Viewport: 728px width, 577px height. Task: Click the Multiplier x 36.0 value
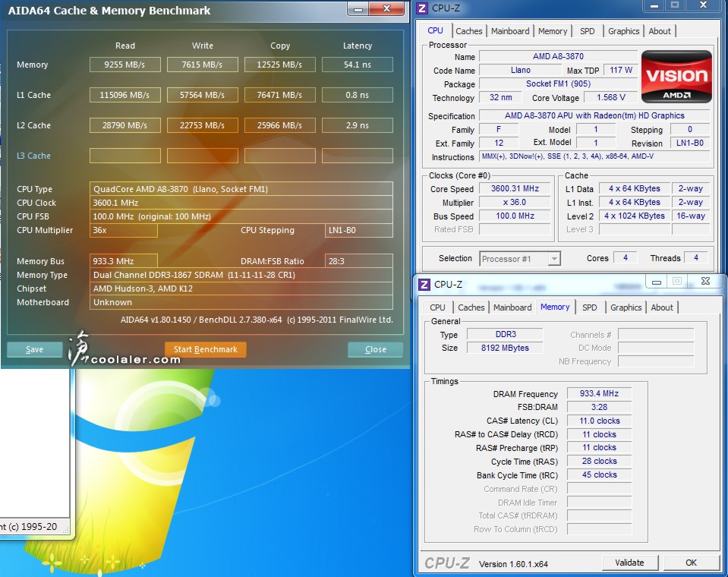(515, 203)
